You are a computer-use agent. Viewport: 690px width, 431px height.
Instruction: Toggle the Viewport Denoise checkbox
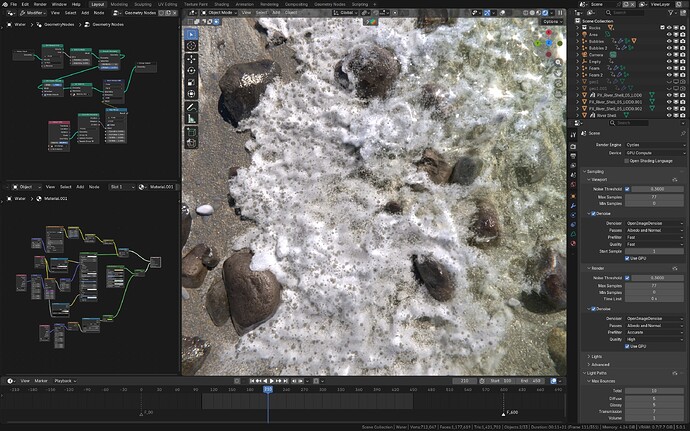click(593, 214)
